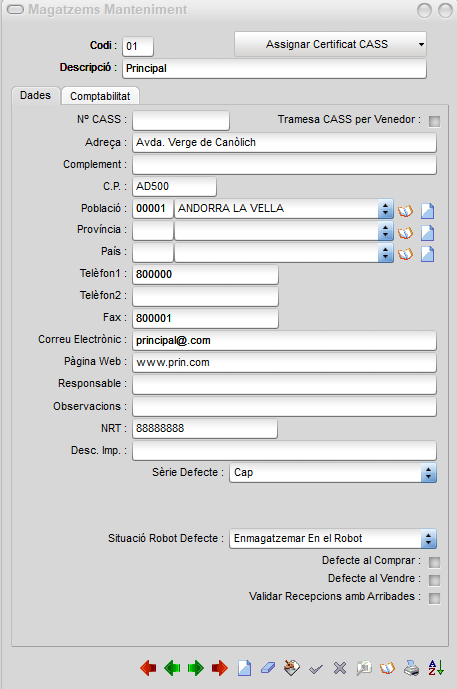Click the eraser icon in bottom toolbar
Screen dimensions: 457x689
coord(268,668)
